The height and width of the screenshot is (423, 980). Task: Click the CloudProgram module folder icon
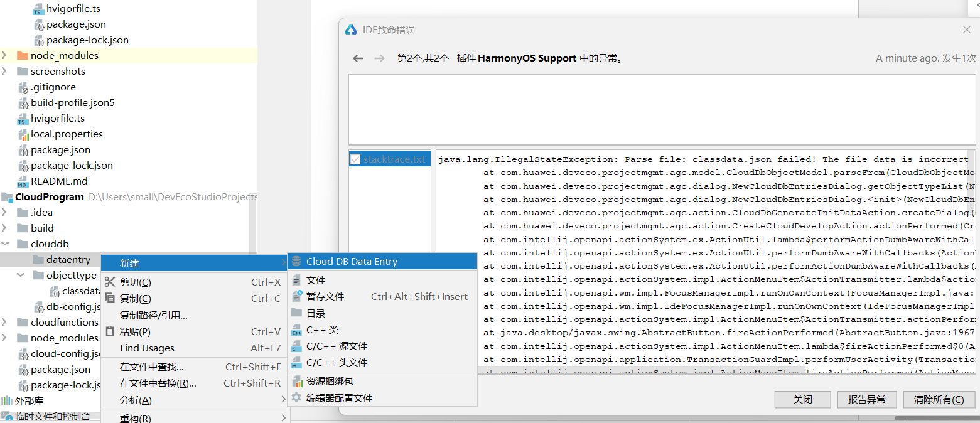[x=7, y=197]
